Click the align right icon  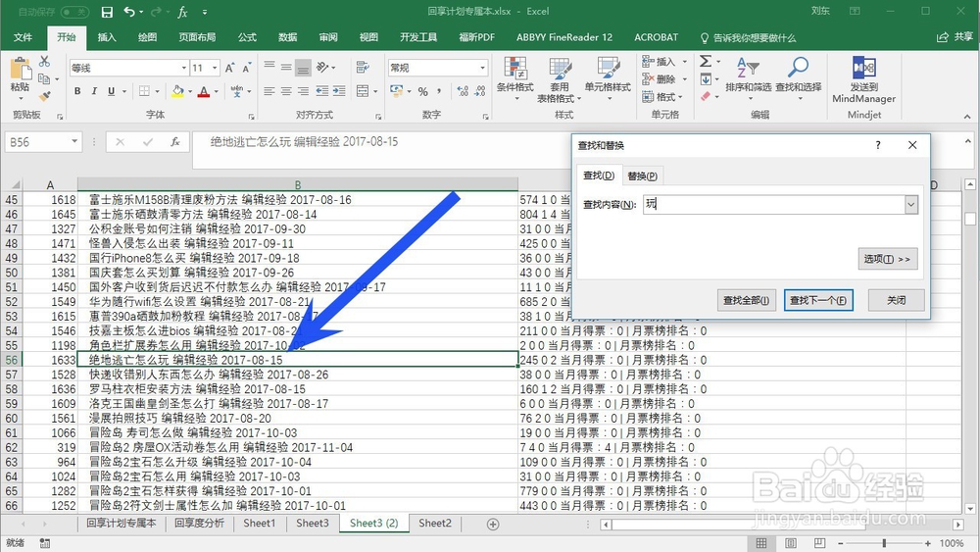tap(303, 91)
